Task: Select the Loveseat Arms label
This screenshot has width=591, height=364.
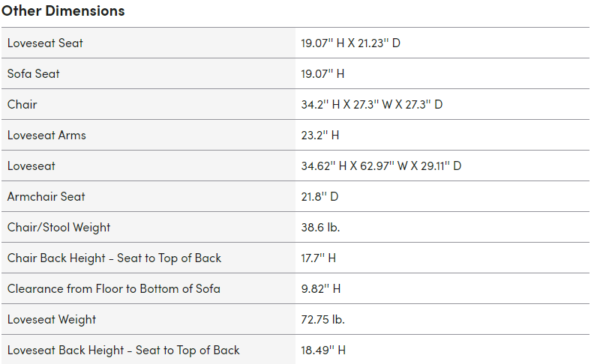Action: (46, 135)
